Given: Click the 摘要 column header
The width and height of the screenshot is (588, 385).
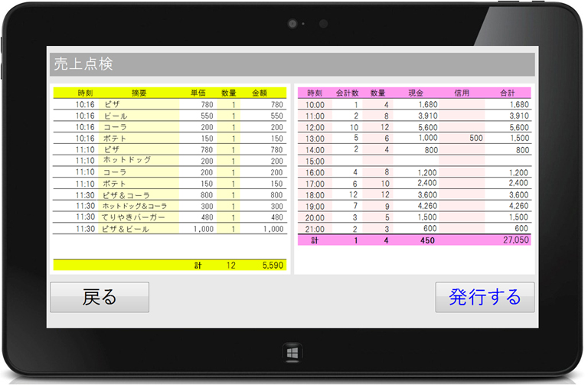Looking at the screenshot, I should coord(139,93).
